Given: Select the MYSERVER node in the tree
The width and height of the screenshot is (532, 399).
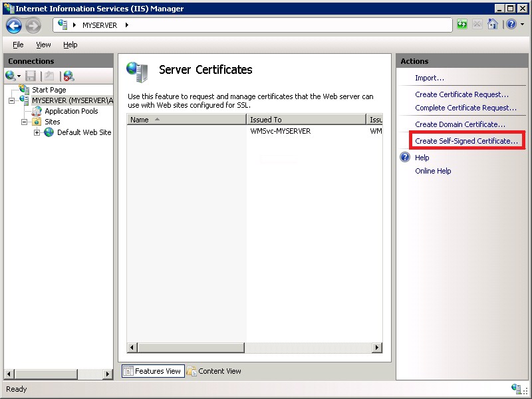Looking at the screenshot, I should 72,100.
